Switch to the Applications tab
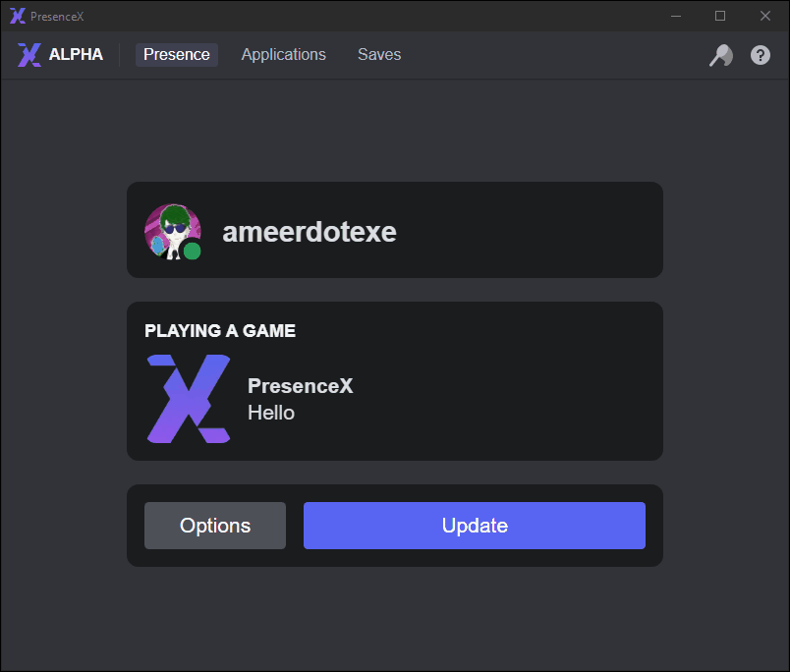The image size is (790, 672). 283,54
